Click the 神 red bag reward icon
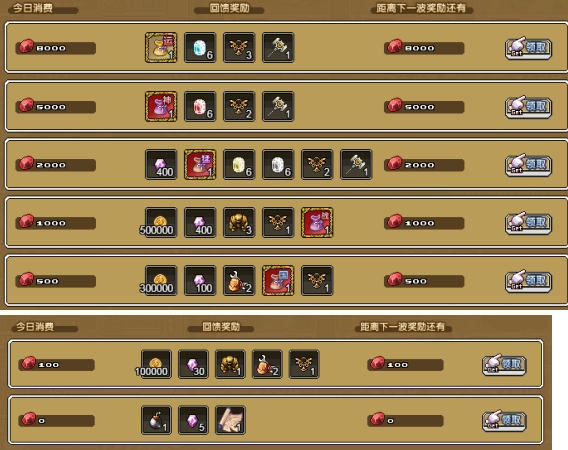Screen dimensions: 568x450 coord(161,107)
